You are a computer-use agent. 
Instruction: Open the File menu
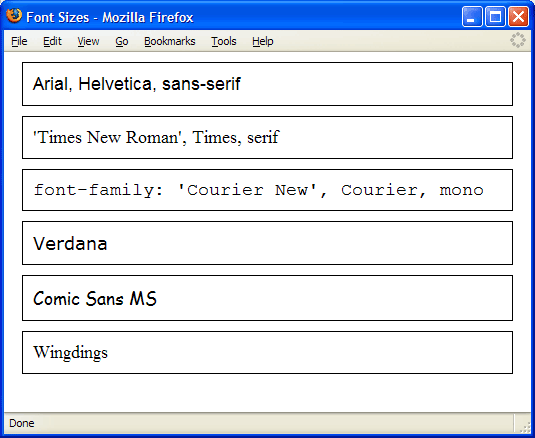pyautogui.click(x=19, y=41)
